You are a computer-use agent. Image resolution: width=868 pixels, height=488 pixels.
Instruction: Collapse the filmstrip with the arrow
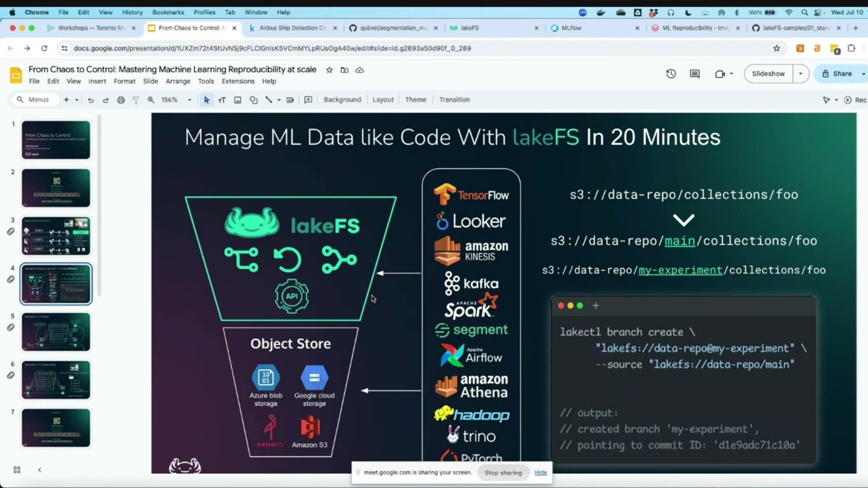(39, 470)
